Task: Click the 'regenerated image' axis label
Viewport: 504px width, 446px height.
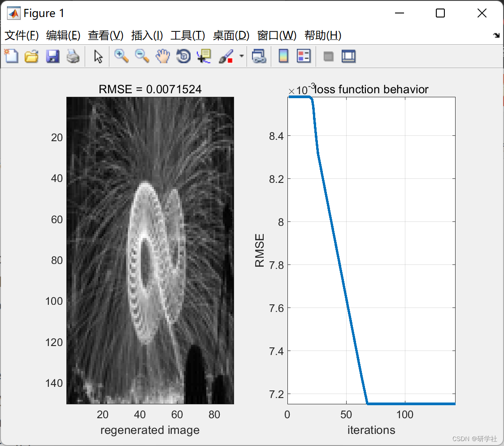Action: pyautogui.click(x=150, y=430)
